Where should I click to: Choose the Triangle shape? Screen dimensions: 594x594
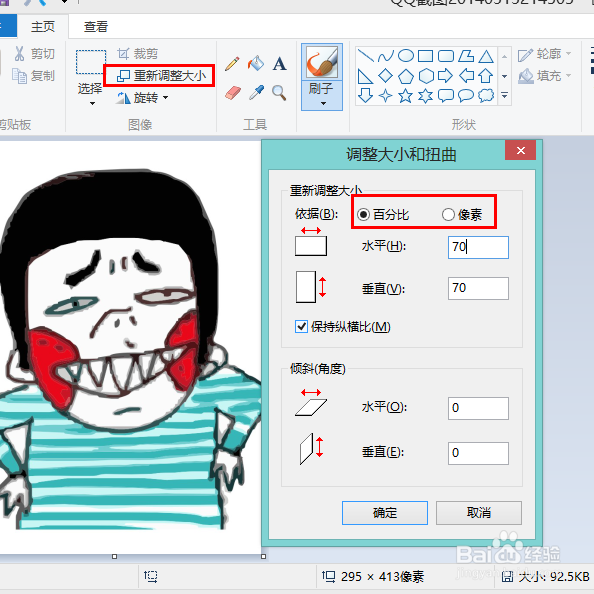click(x=486, y=56)
